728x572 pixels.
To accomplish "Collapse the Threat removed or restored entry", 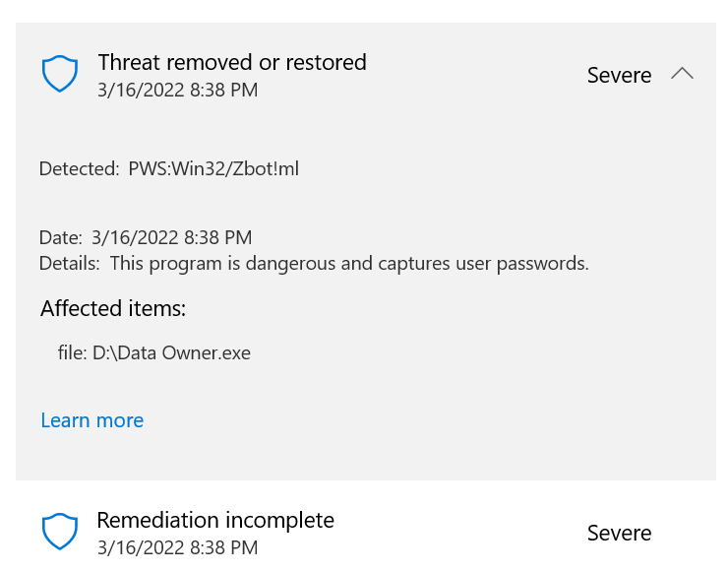I will click(x=682, y=74).
